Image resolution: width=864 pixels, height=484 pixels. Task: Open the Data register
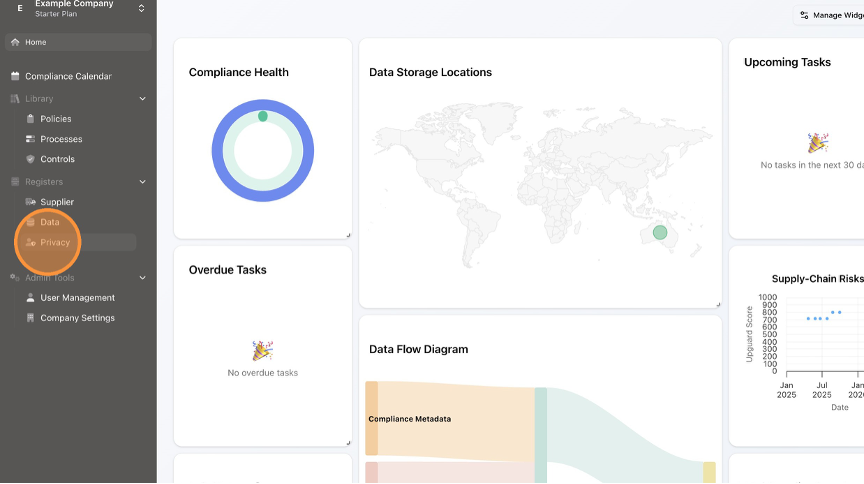coord(50,222)
